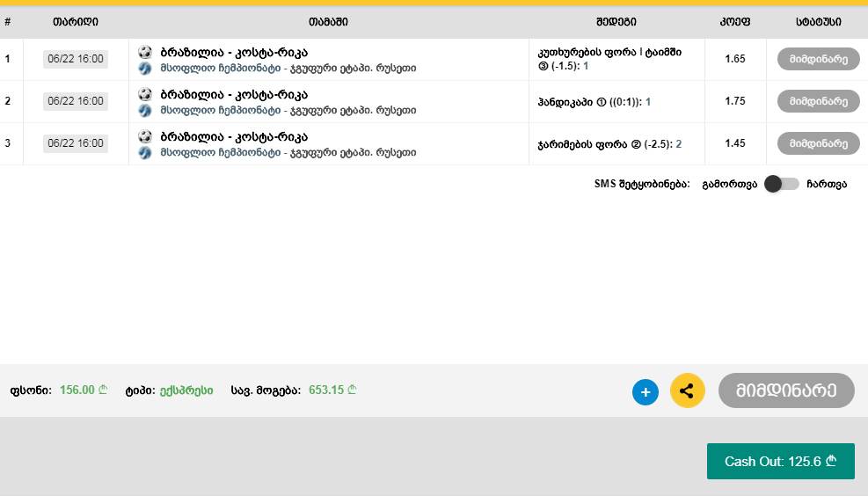Click row number 2

pos(7,101)
